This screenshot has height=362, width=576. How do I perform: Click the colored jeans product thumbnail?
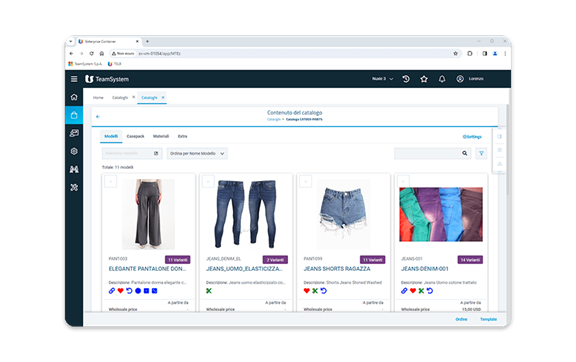click(441, 214)
